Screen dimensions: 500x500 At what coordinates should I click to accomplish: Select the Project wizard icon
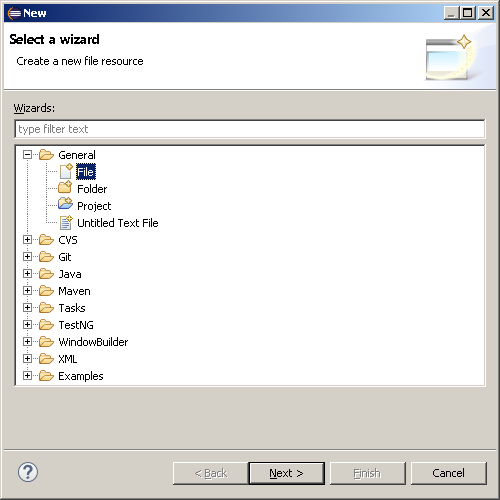coord(65,204)
